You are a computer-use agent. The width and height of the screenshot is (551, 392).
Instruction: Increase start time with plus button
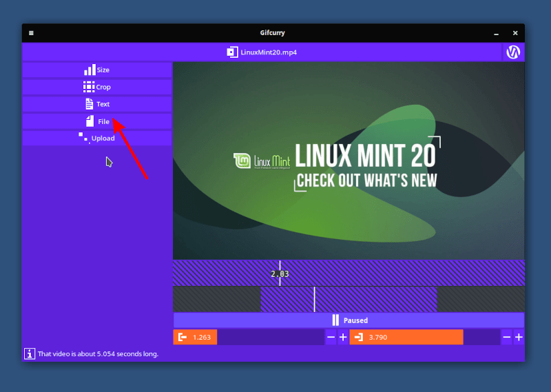click(343, 337)
